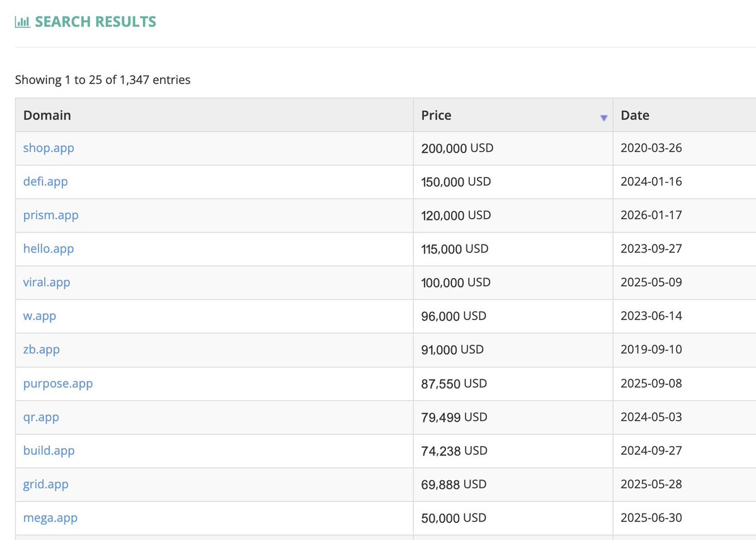Screen dimensions: 756x540
Task: Select the 87,550 USD price cell
Action: 513,383
